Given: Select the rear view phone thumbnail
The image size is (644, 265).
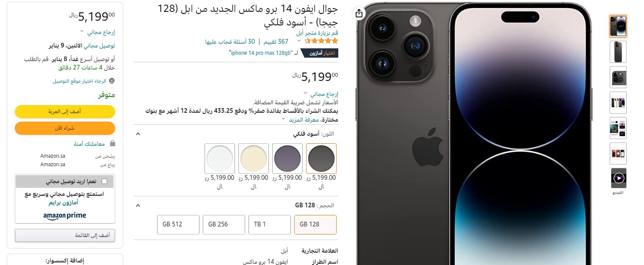Looking at the screenshot, I should (619, 52).
